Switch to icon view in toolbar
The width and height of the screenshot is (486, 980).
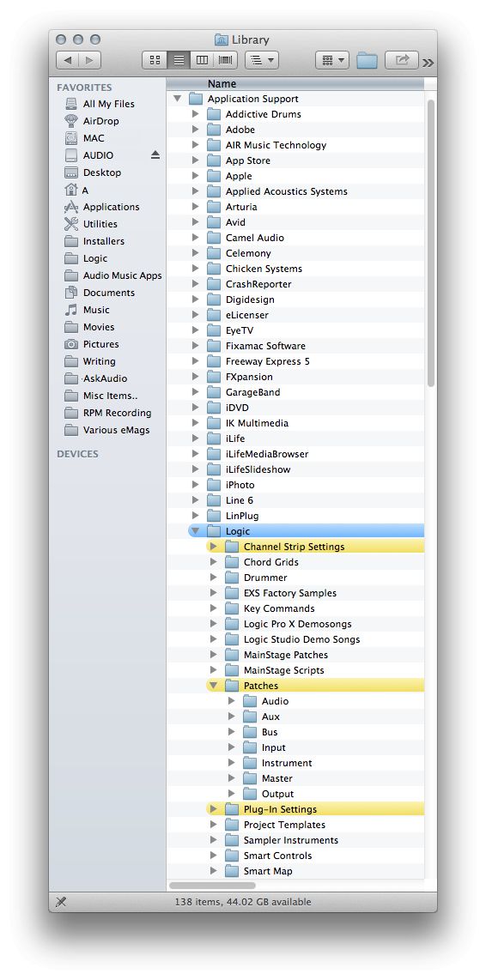155,61
